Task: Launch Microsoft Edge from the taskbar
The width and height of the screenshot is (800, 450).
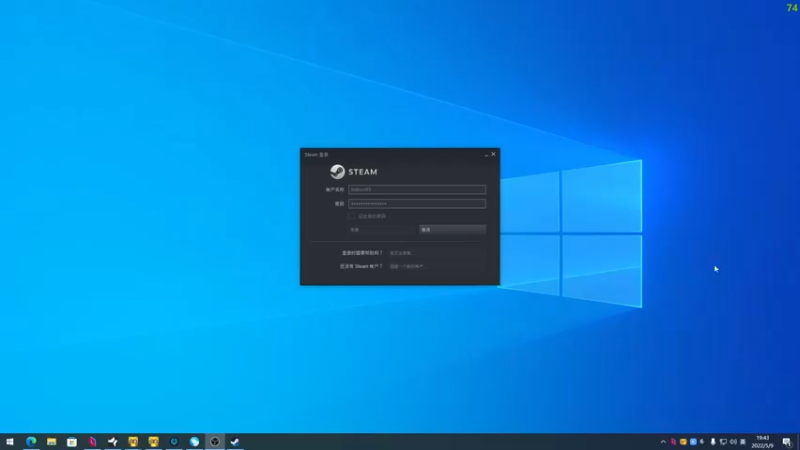Action: click(31, 442)
